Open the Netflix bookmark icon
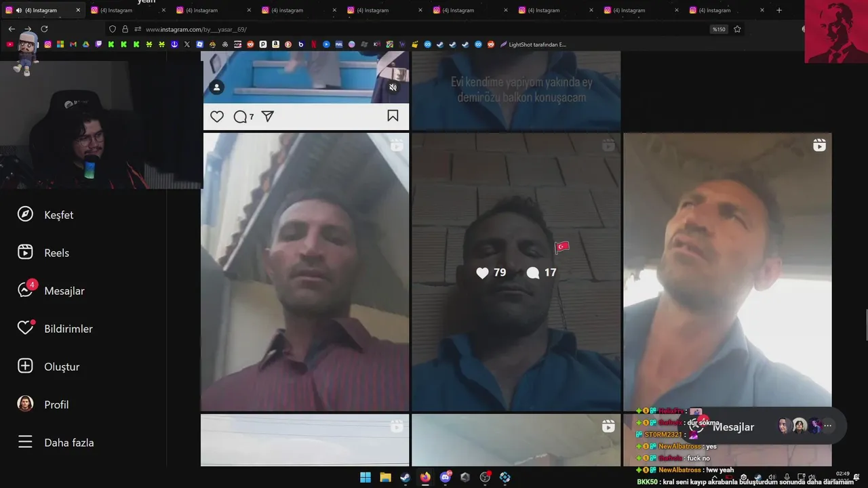 313,45
